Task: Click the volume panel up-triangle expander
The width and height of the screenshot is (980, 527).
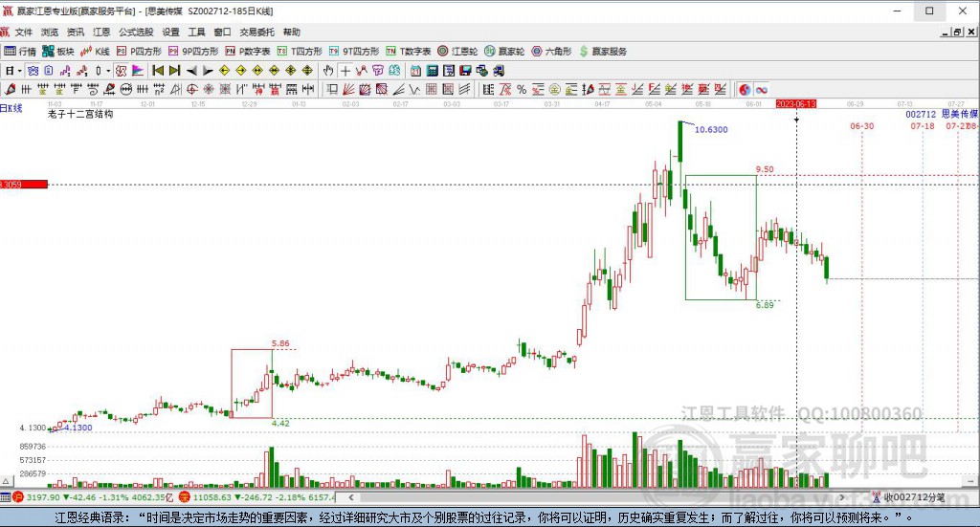Action: point(6,481)
